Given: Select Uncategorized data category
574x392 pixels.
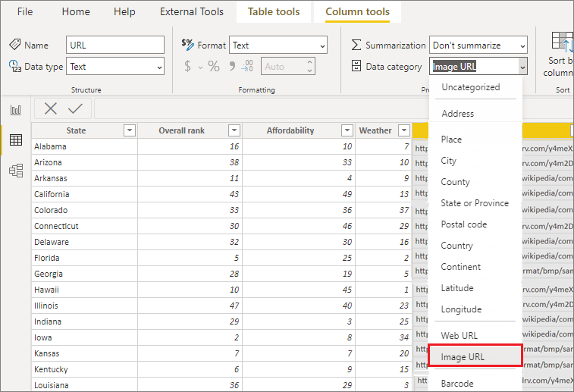Looking at the screenshot, I should (470, 87).
